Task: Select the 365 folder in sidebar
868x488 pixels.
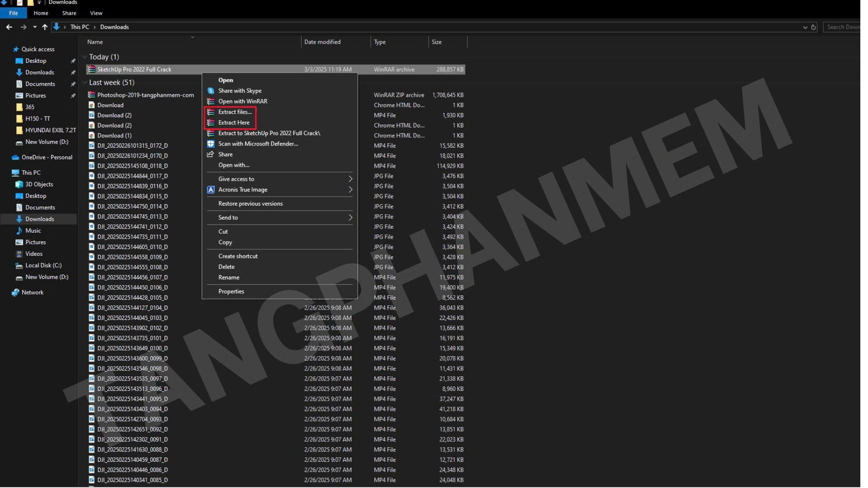Action: (x=30, y=107)
